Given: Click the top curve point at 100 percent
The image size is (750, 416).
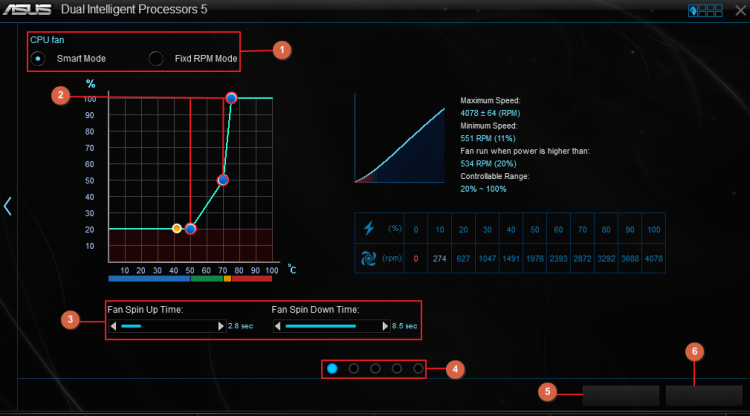Looking at the screenshot, I should point(231,98).
